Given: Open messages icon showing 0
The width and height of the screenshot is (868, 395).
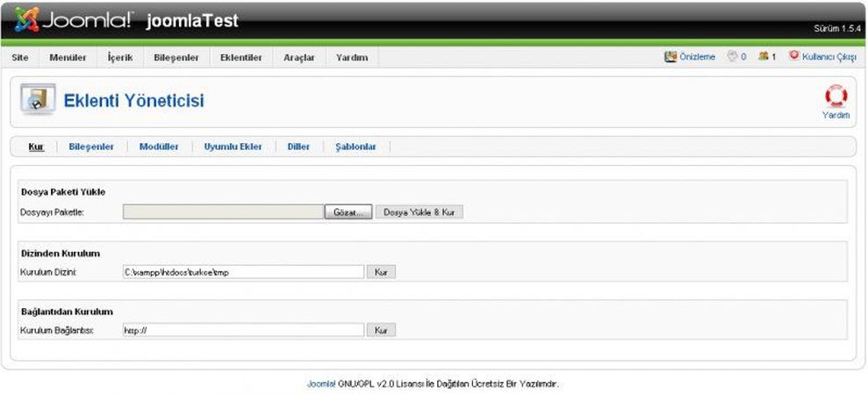Looking at the screenshot, I should pos(731,57).
